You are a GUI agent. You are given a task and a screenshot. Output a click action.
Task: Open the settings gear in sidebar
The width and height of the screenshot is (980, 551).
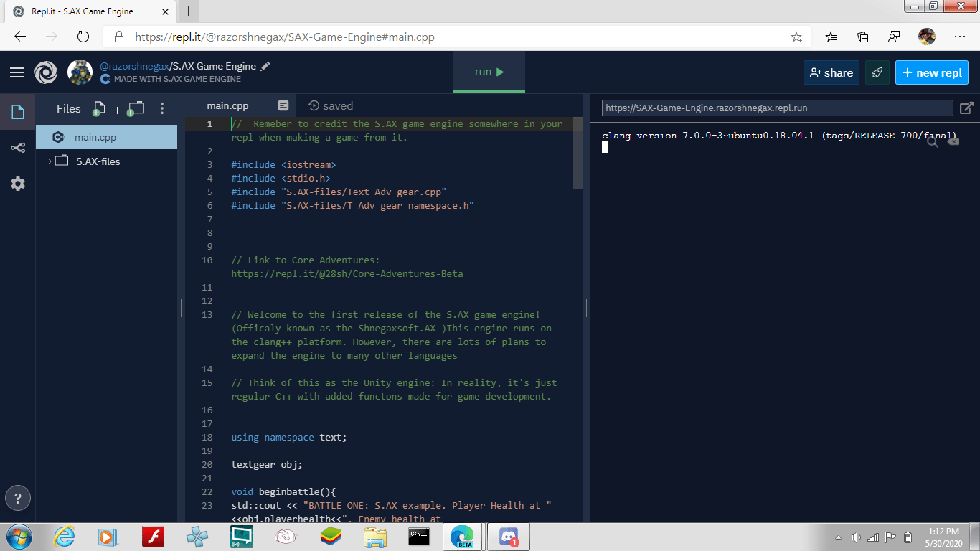click(x=17, y=184)
